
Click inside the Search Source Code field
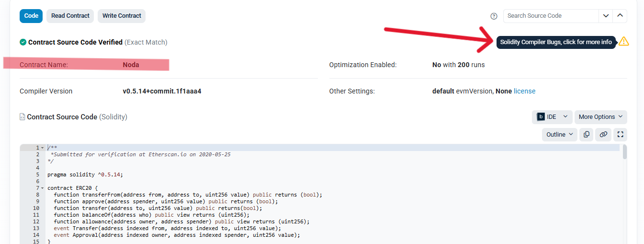pos(551,16)
